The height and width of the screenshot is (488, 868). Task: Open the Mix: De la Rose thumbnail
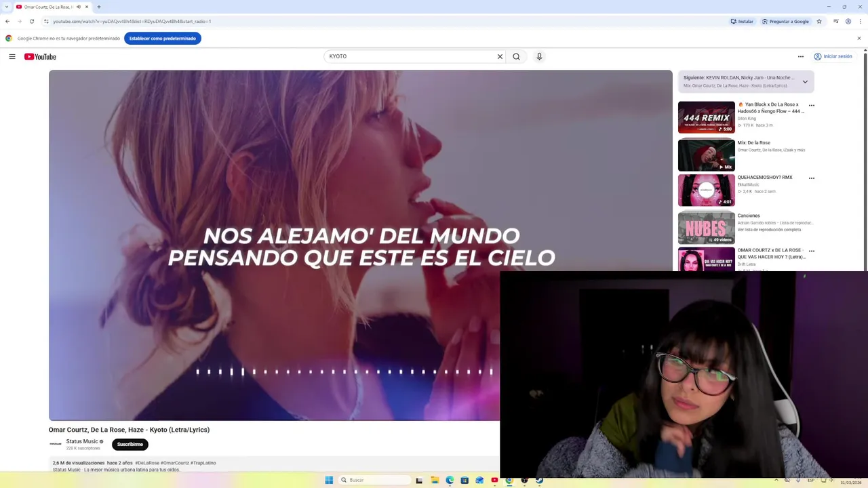707,155
